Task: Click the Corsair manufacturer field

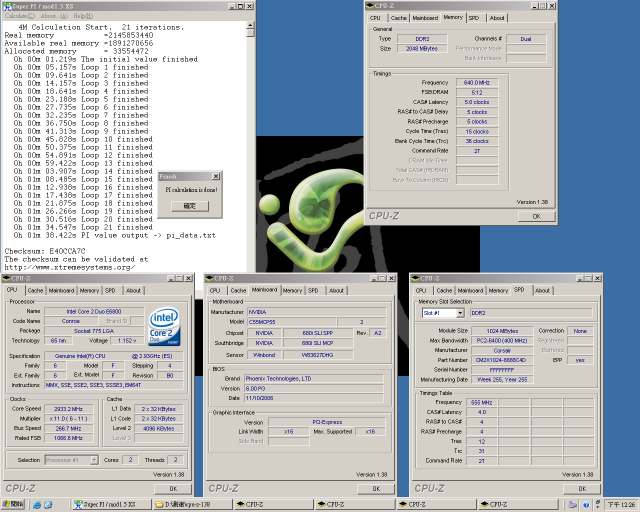Action: [x=502, y=350]
